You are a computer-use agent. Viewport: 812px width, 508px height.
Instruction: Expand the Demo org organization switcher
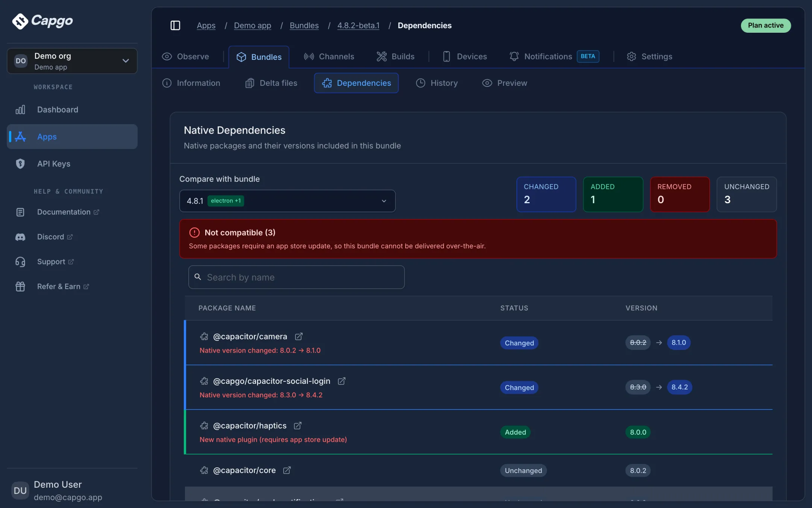click(72, 61)
